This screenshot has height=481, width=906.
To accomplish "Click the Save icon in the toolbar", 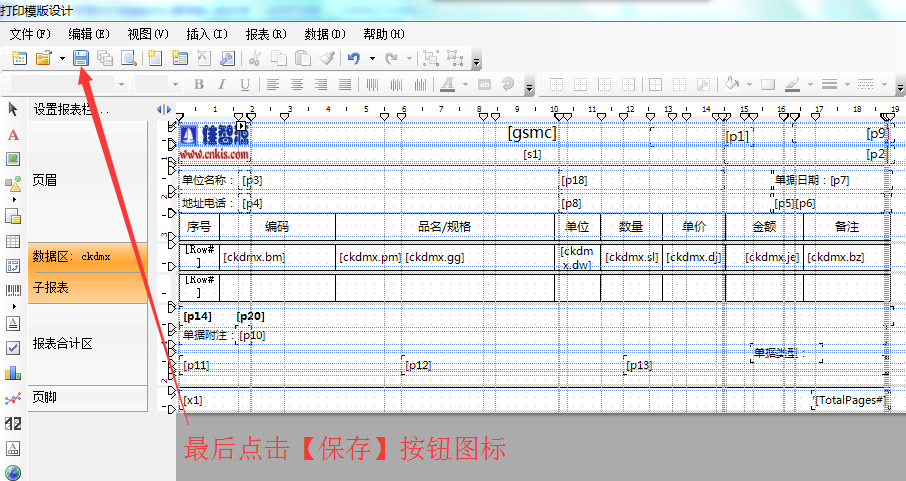I will click(81, 58).
